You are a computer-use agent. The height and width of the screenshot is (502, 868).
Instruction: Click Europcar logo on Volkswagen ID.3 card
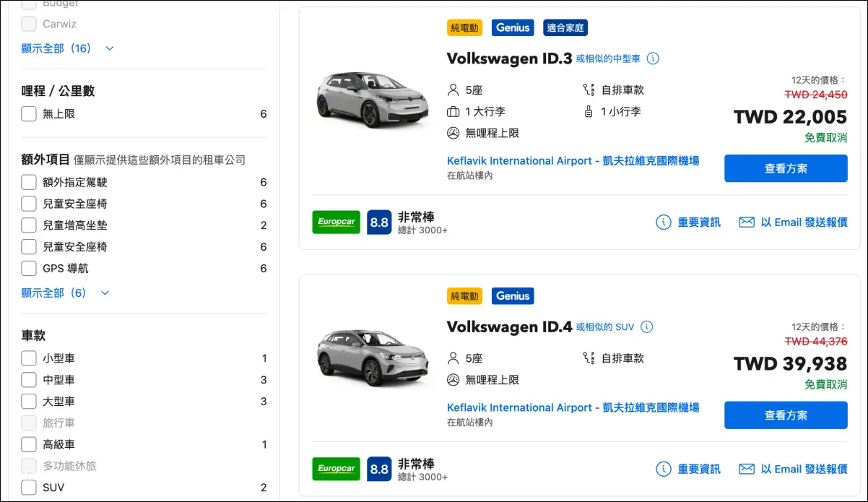point(336,222)
